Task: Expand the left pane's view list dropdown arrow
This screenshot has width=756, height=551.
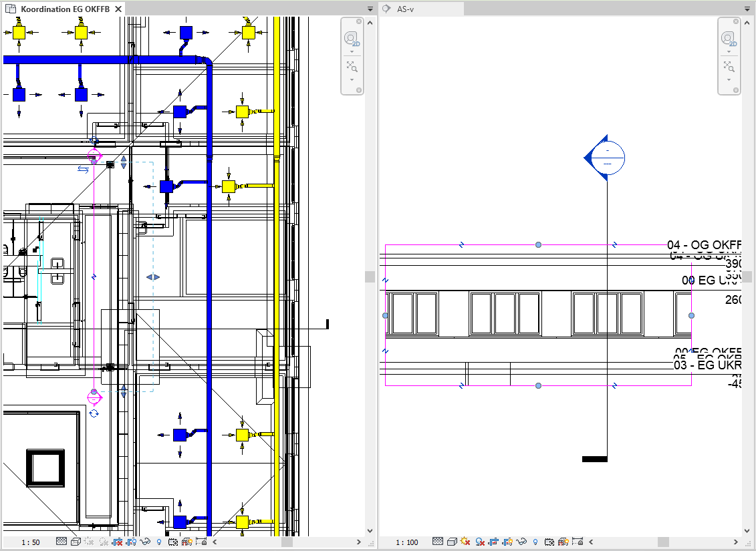Action: pos(370,9)
